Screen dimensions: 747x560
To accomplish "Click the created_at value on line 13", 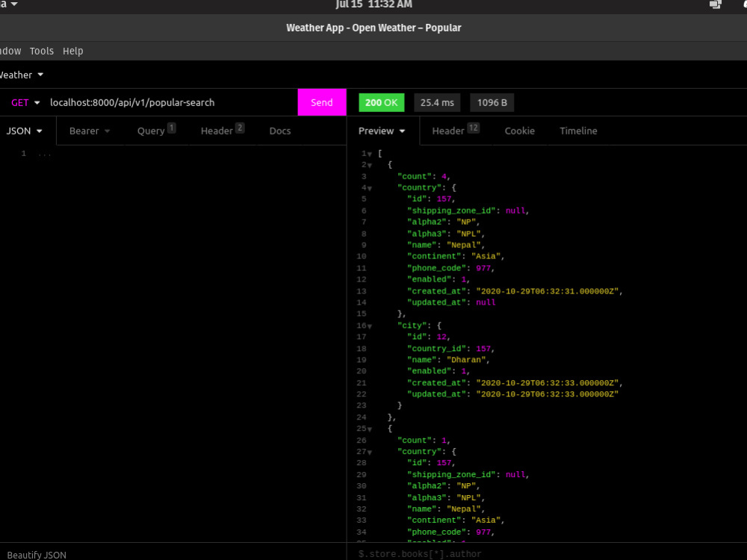I will point(547,291).
